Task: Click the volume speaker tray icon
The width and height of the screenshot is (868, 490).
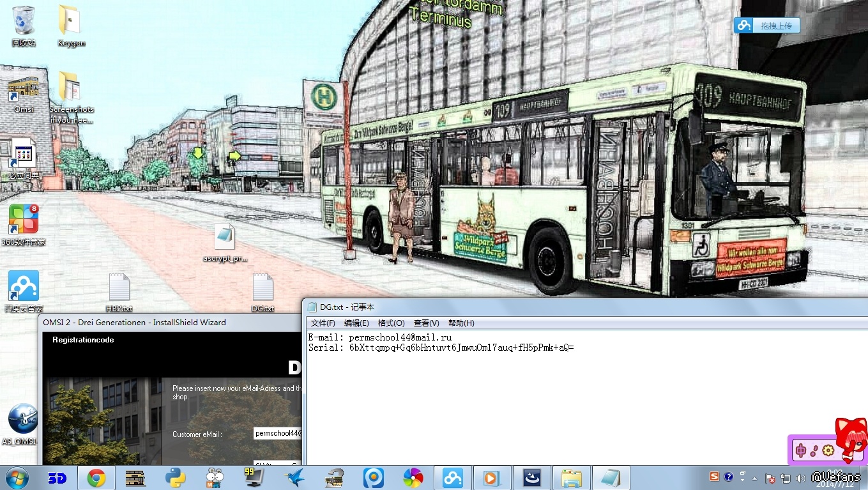Action: 800,478
